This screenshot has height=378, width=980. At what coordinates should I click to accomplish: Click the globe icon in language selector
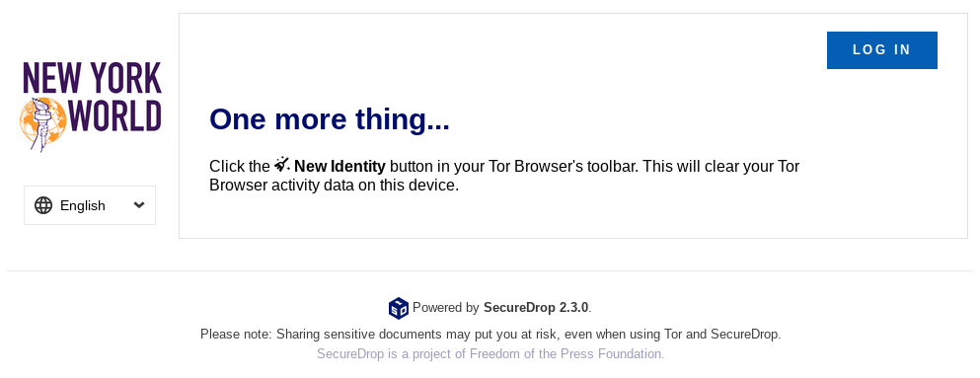point(43,205)
